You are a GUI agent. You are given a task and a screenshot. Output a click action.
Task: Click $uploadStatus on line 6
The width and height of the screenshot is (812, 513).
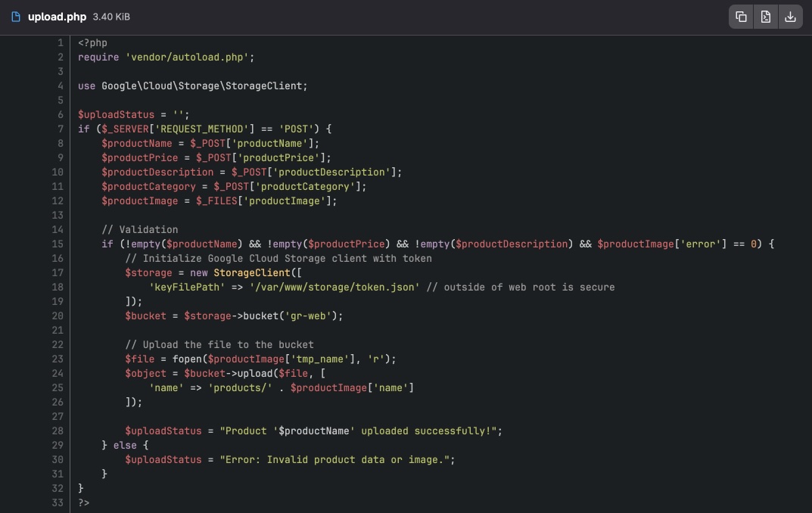coord(116,114)
